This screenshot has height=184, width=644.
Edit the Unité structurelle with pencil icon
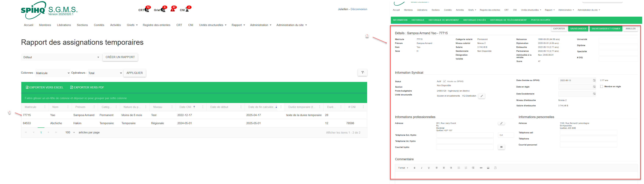(x=481, y=96)
